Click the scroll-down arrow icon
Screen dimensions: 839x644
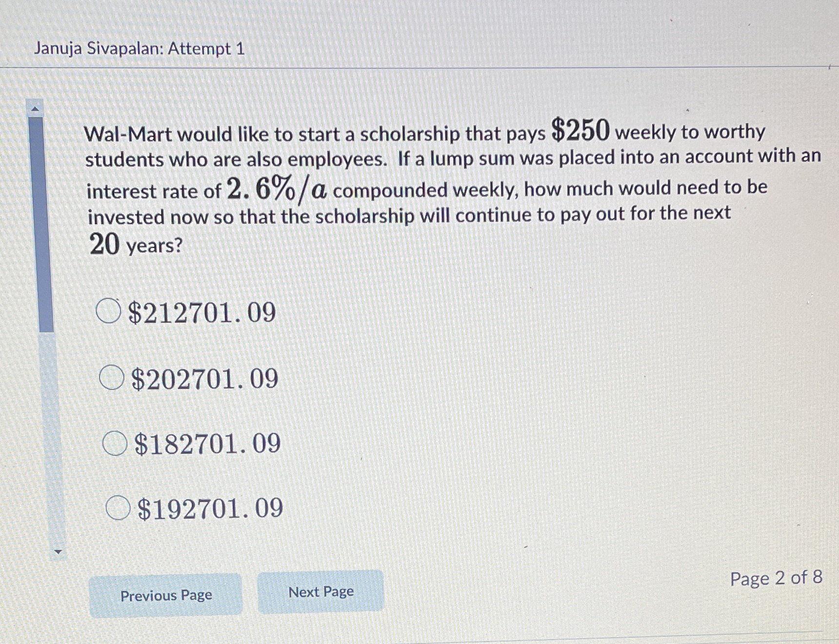click(59, 552)
